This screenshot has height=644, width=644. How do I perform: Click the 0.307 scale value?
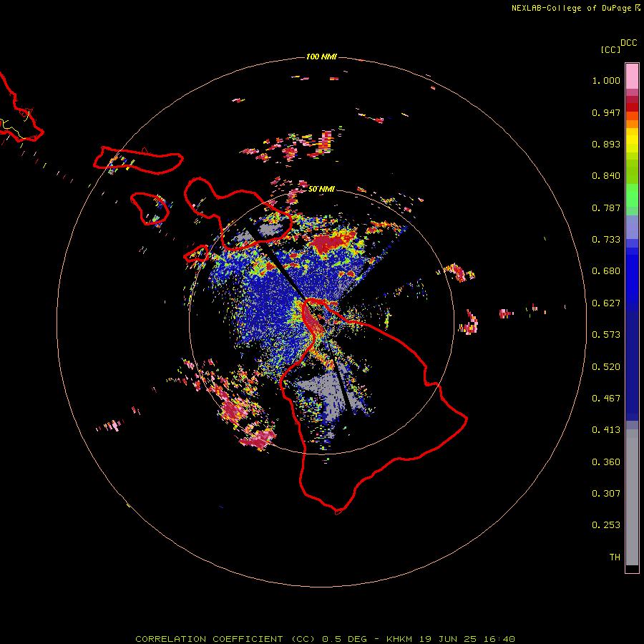(606, 494)
